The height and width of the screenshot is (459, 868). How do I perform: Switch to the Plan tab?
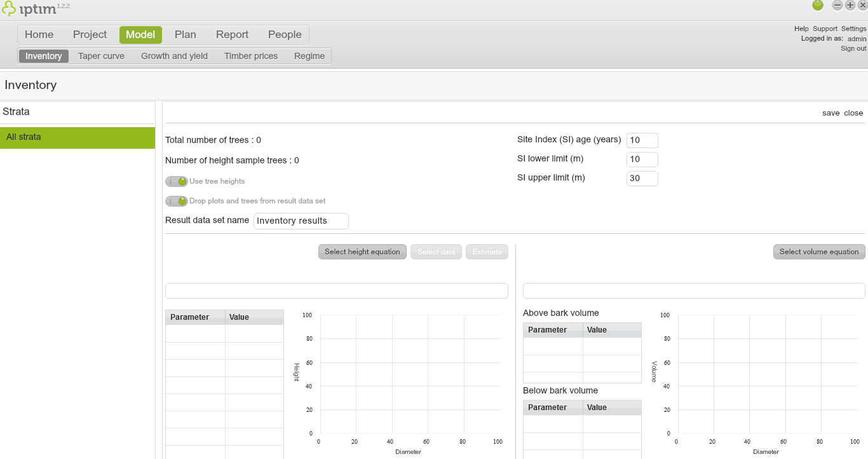[x=186, y=34]
